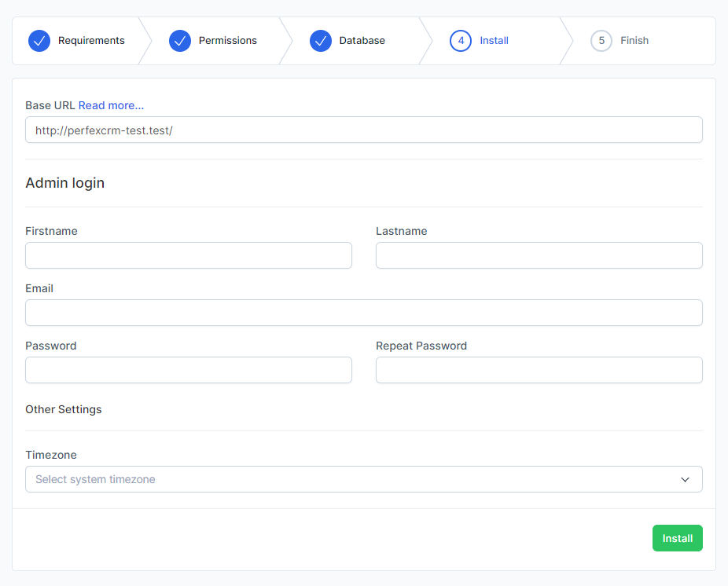728x586 pixels.
Task: Click into the Firstname field
Action: [x=189, y=255]
